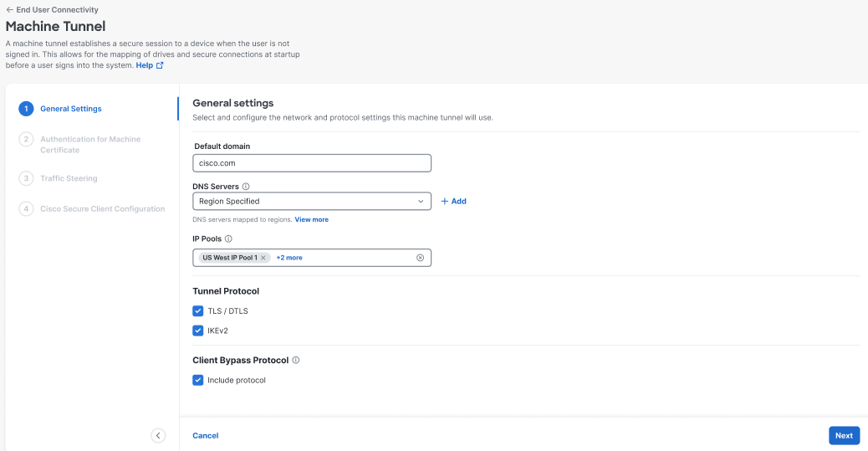Remove the US West IP Pool 1 tag
The height and width of the screenshot is (451, 868).
pos(263,258)
